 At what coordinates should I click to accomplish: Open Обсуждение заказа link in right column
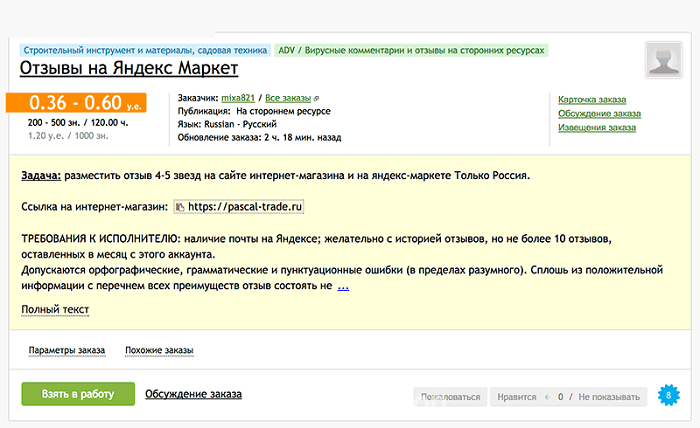[x=599, y=113]
